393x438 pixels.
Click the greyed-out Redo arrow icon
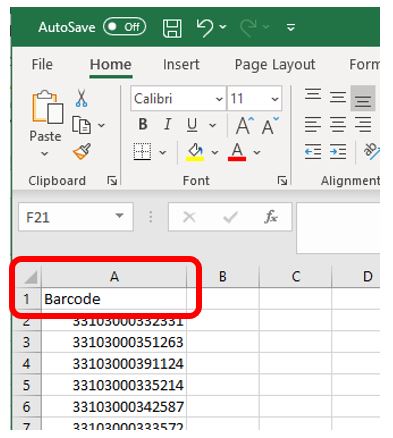click(x=248, y=27)
